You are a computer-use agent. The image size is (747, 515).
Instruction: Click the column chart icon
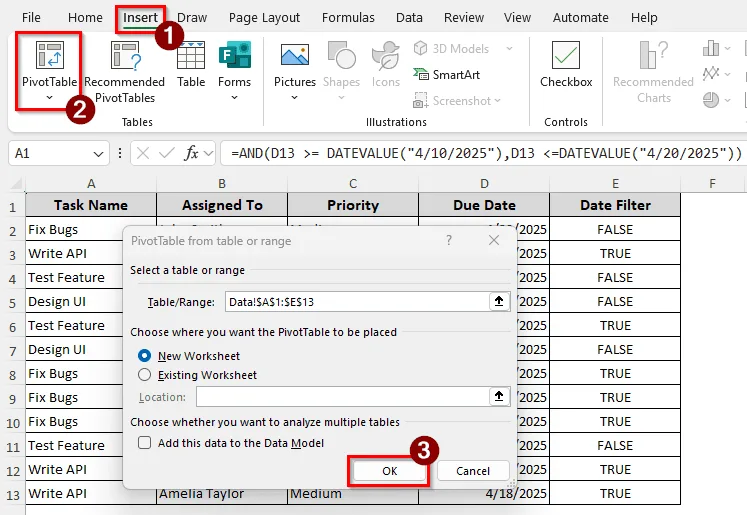tap(711, 48)
